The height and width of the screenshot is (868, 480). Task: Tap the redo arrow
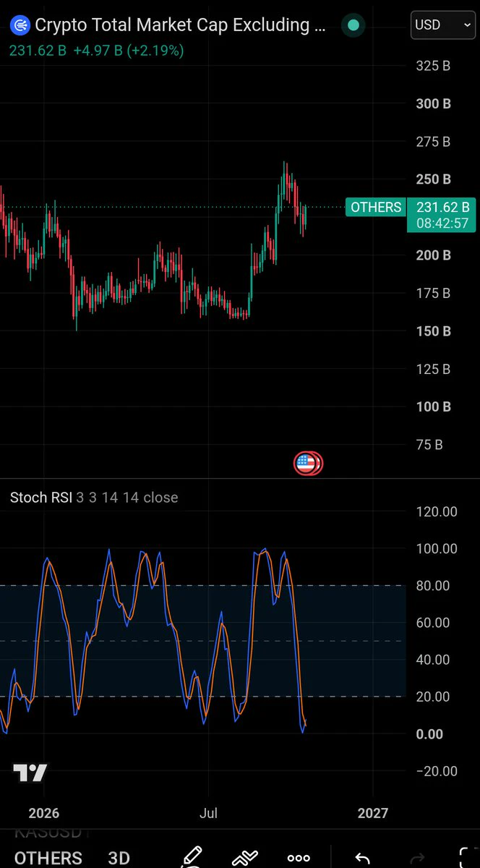tap(416, 858)
